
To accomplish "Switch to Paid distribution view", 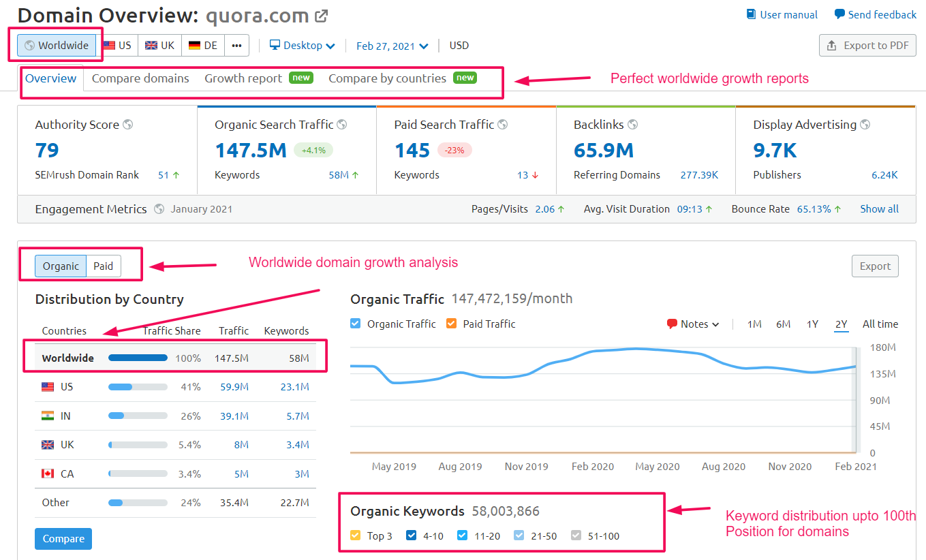I will 104,266.
